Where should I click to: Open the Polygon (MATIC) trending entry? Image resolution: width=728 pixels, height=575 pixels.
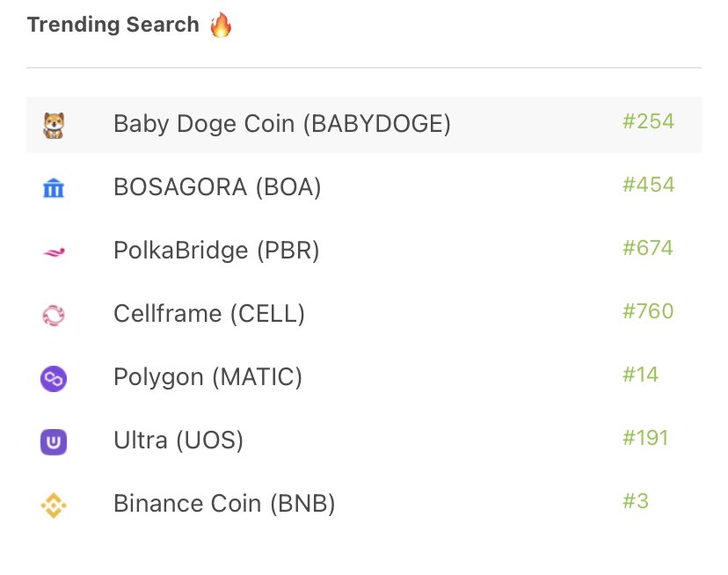tap(364, 377)
